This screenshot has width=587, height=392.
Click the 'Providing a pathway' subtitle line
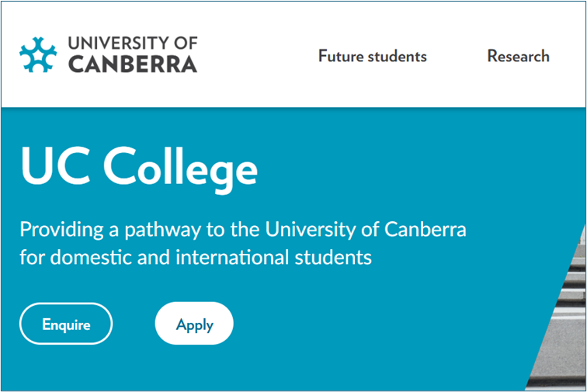243,230
